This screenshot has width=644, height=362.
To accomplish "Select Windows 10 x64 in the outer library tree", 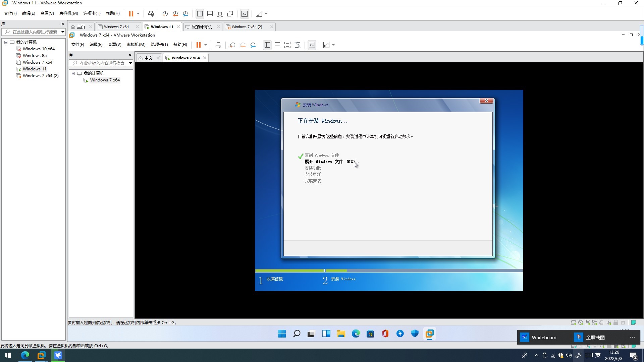I will (39, 49).
